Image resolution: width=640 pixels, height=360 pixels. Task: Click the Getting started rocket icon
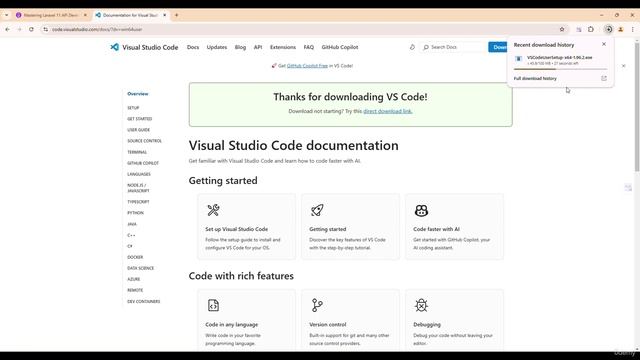click(317, 210)
